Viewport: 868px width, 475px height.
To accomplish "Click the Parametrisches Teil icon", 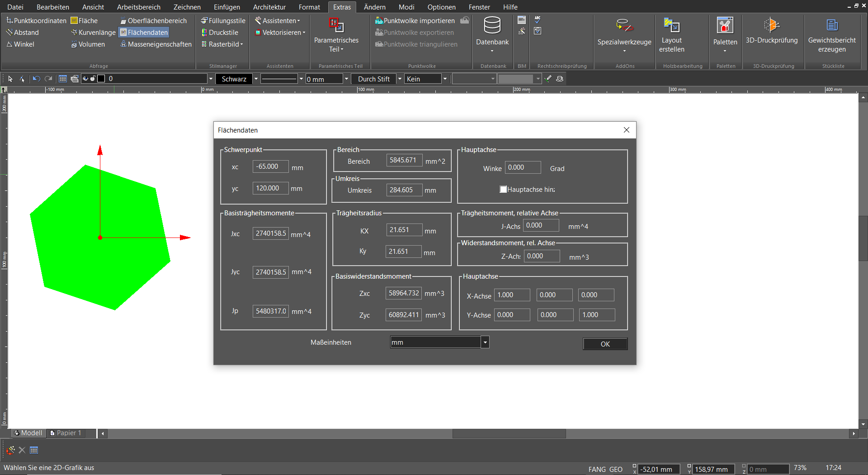I will coord(336,26).
